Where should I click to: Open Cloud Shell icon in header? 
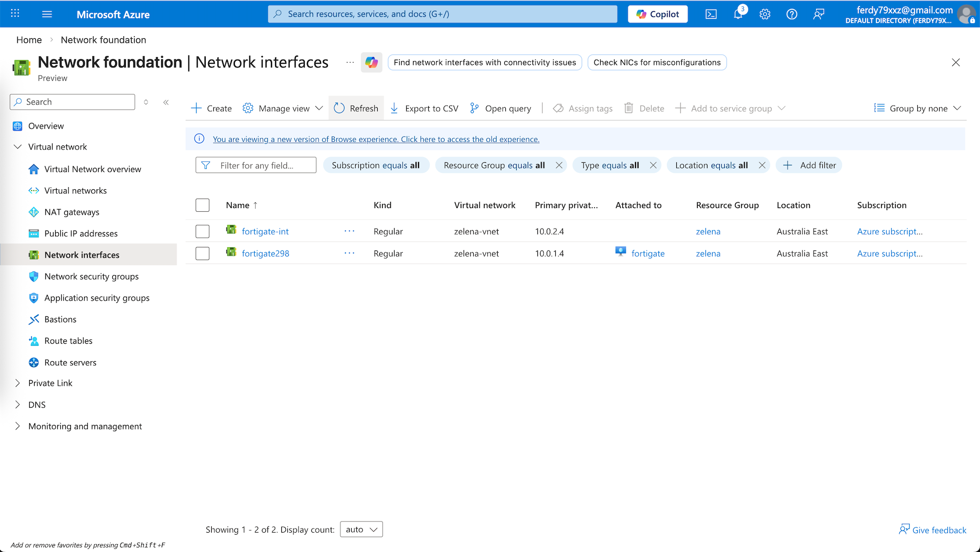711,14
